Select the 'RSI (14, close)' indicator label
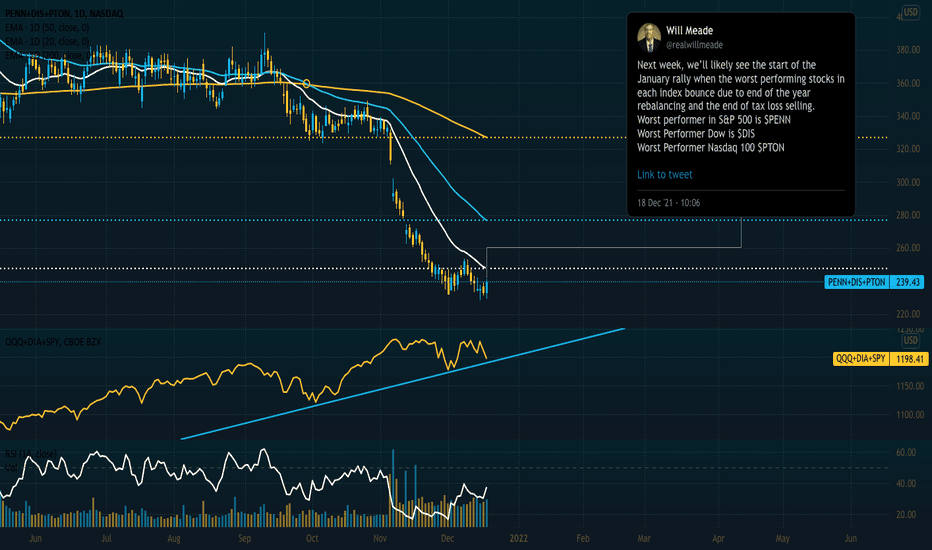Viewport: 932px width, 550px height. coord(31,454)
